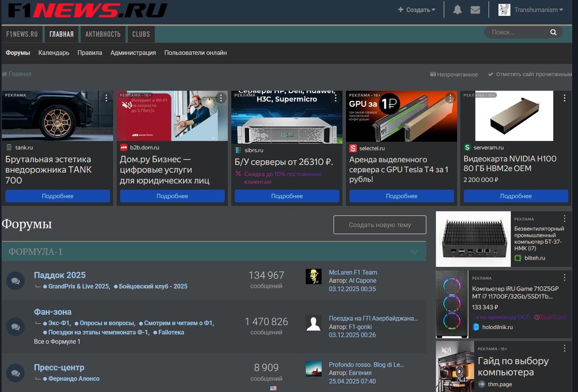The image size is (578, 392).
Task: Open the Transhumanism account dropdown
Action: pos(539,9)
